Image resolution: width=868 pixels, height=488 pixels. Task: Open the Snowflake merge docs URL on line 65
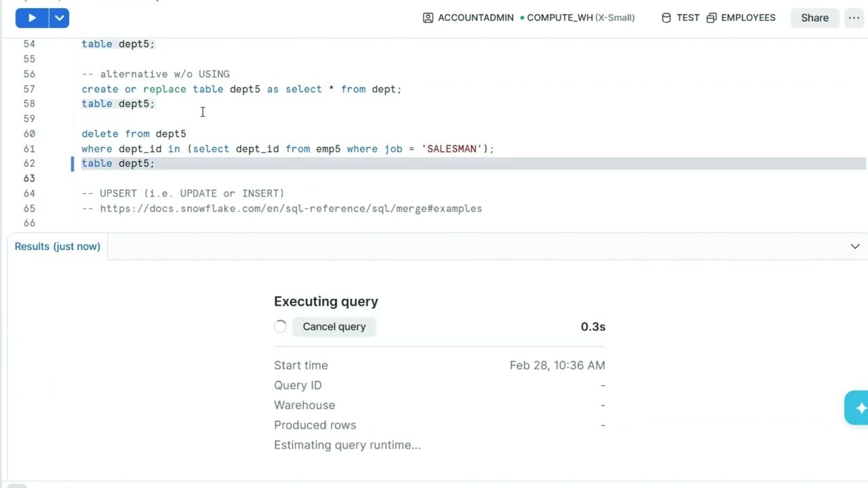pyautogui.click(x=291, y=209)
